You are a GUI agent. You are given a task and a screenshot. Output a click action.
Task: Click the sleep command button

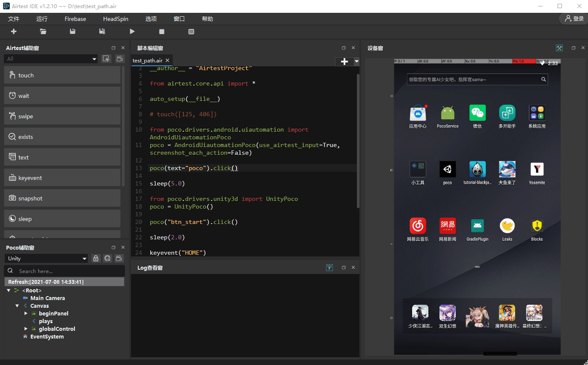coord(62,219)
